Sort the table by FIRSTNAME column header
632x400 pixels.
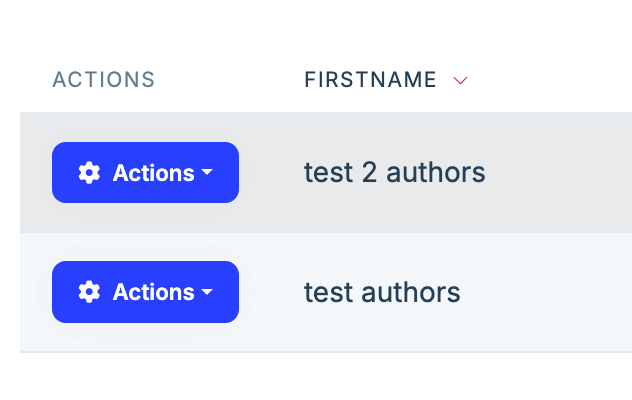(370, 80)
